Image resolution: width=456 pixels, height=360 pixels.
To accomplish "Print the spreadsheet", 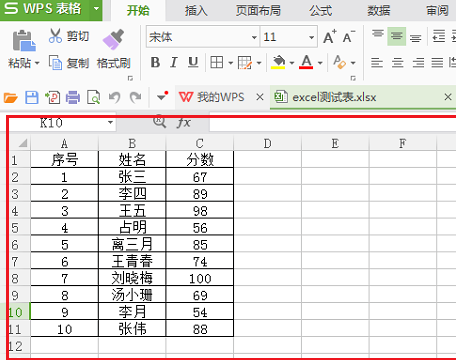I will 73,98.
